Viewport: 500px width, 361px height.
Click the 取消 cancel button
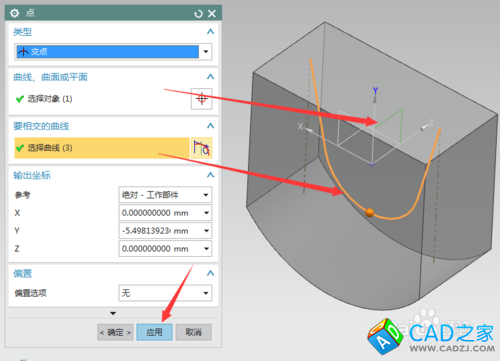pos(194,332)
